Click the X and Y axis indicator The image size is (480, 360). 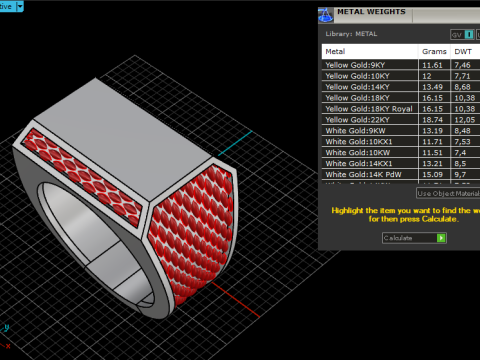coord(5,337)
